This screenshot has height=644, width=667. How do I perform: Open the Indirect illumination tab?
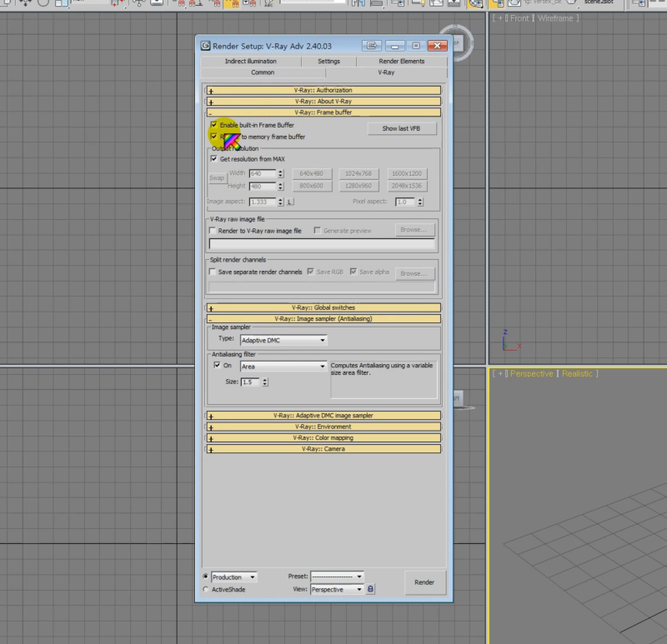(x=253, y=61)
